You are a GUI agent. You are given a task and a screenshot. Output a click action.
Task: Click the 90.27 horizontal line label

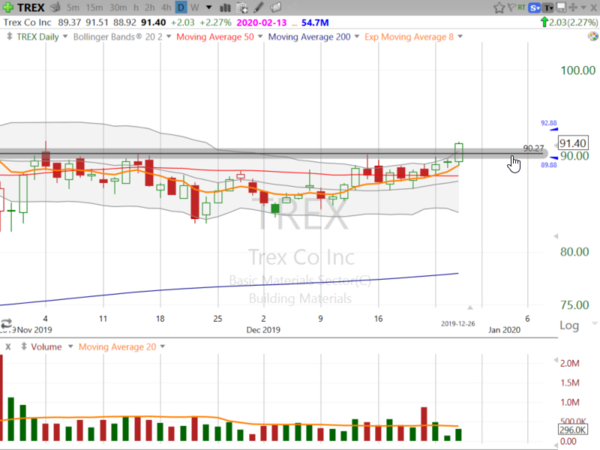[533, 148]
